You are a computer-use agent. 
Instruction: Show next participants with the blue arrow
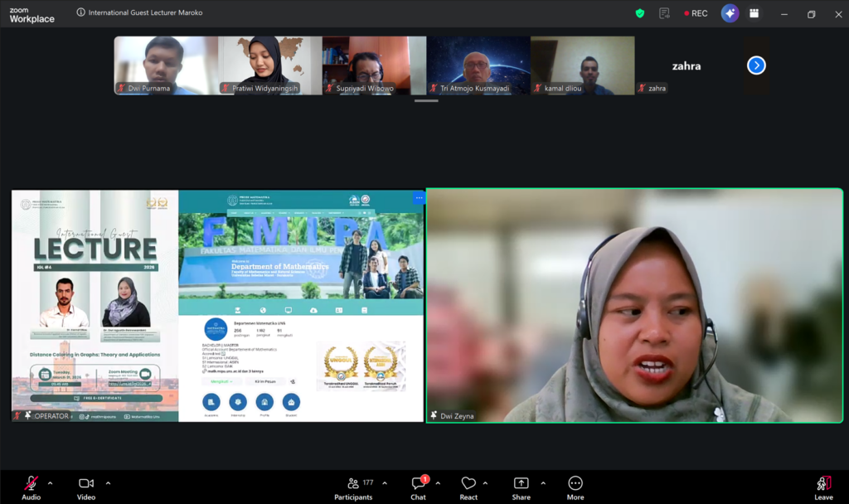point(756,65)
